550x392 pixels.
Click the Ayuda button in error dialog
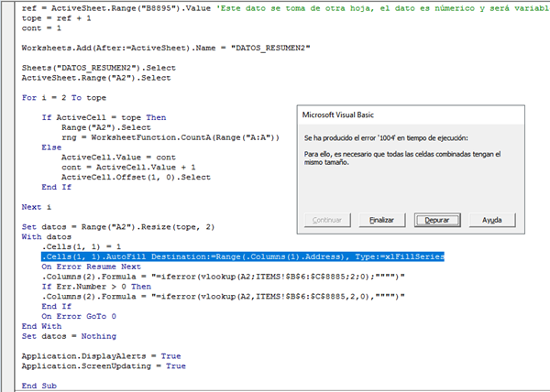pyautogui.click(x=492, y=220)
